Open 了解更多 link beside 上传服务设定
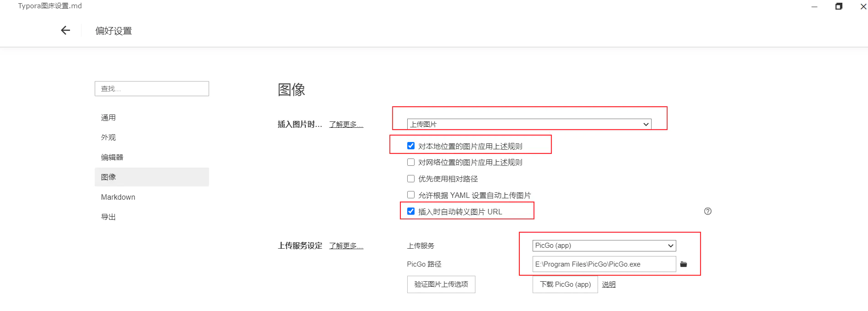Screen dimensions: 868x311 pos(346,246)
